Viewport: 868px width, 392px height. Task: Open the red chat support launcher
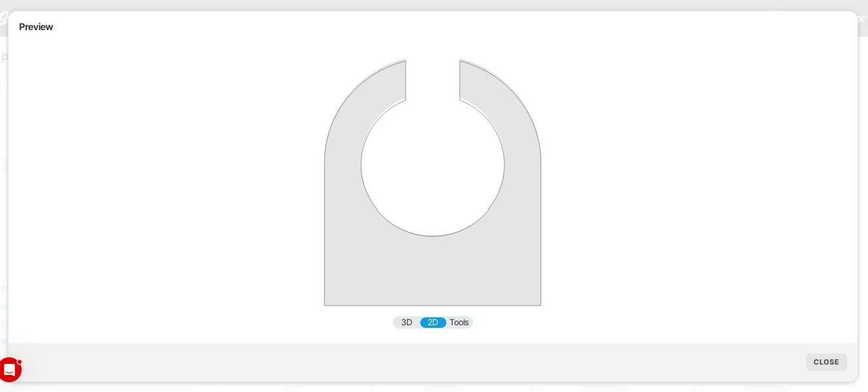(10, 370)
